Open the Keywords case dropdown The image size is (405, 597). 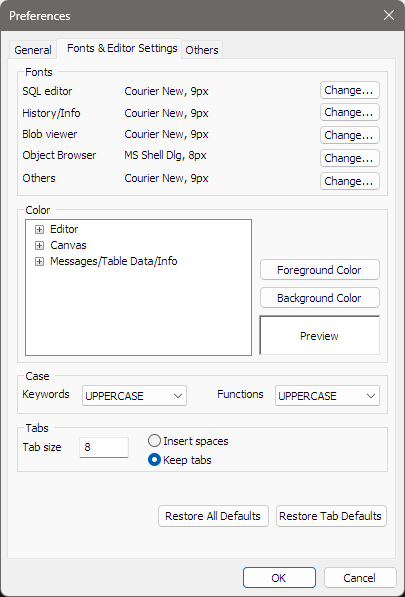[134, 396]
